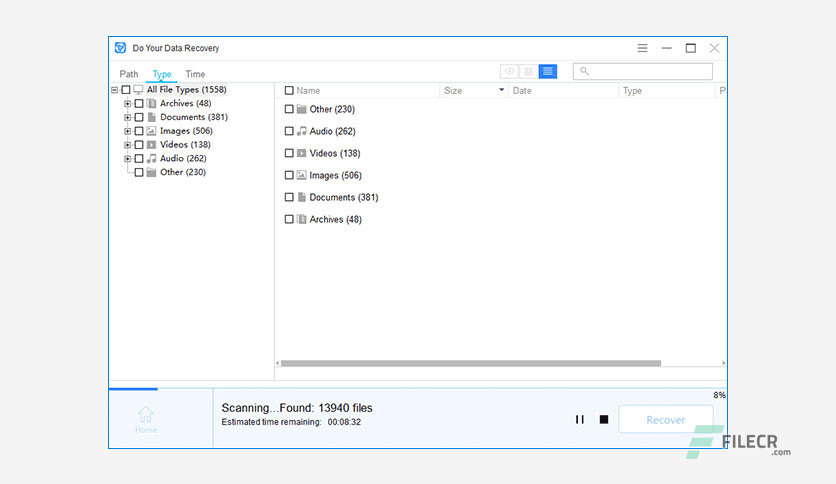Viewport: 836px width, 484px height.
Task: Tick the Images (506) tree checkbox
Action: point(139,131)
